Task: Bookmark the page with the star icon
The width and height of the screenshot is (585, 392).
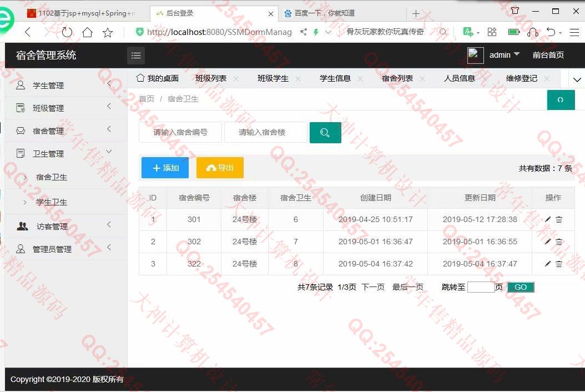Action: [108, 32]
